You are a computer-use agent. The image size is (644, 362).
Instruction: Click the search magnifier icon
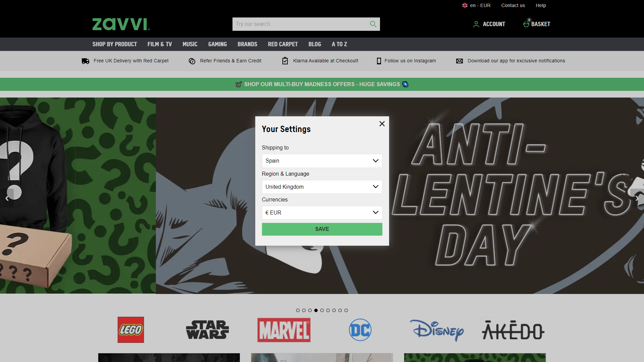pyautogui.click(x=373, y=24)
